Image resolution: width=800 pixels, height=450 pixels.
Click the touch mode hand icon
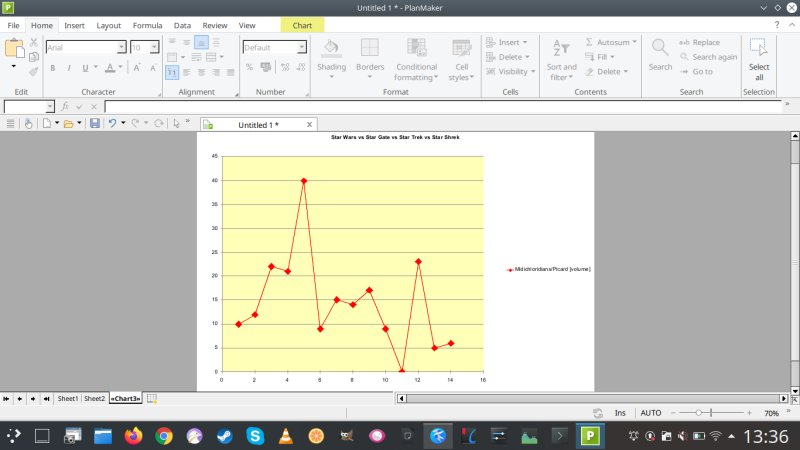tap(29, 123)
